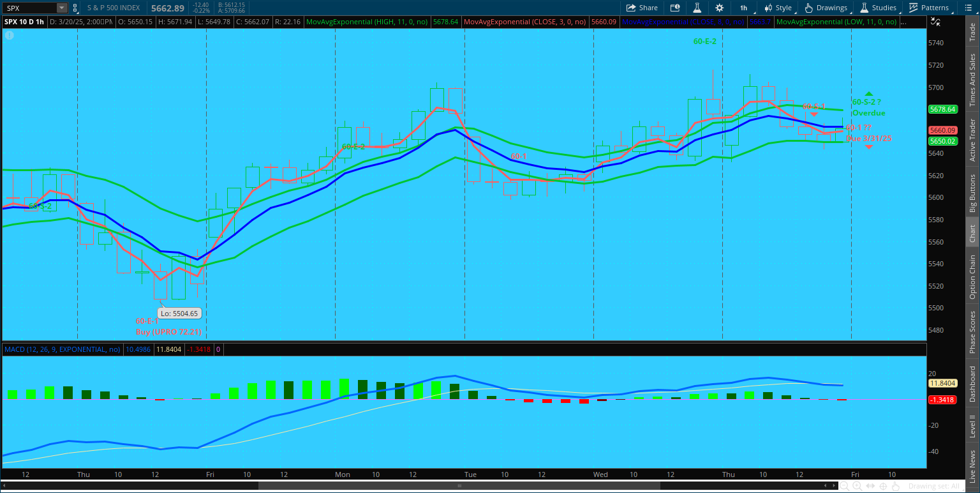Click the Share button

point(642,8)
